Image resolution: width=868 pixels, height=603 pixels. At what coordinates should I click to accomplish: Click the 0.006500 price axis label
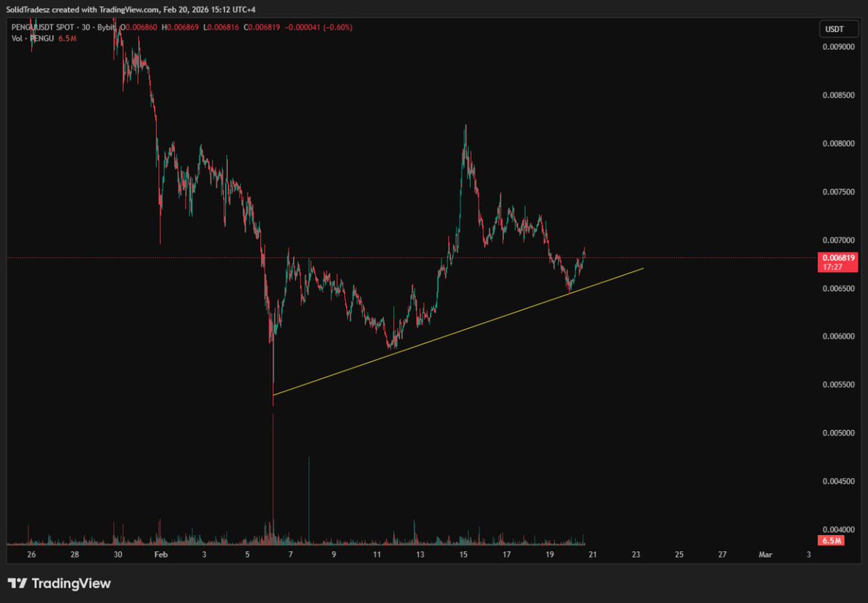[841, 288]
